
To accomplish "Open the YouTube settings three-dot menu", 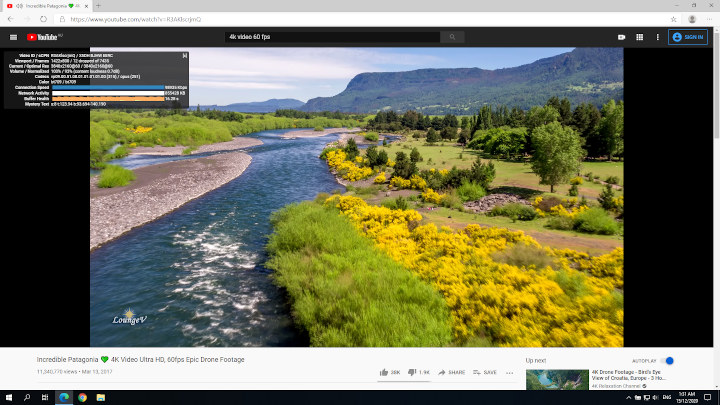I will point(658,37).
